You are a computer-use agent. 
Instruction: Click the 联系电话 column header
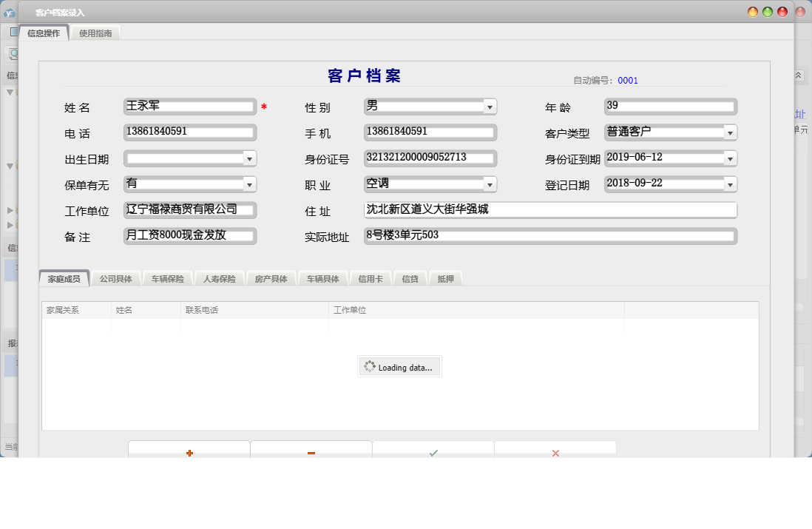point(254,311)
